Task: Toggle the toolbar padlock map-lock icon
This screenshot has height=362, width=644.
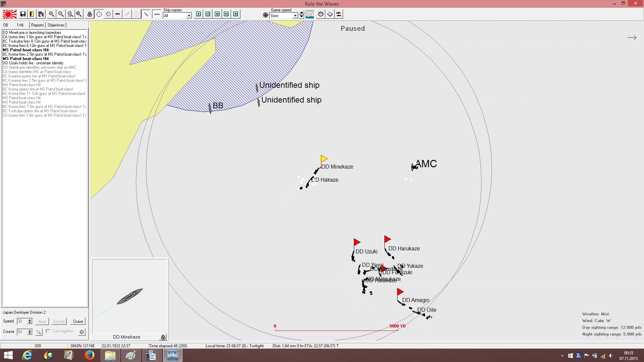Action: [x=90, y=14]
